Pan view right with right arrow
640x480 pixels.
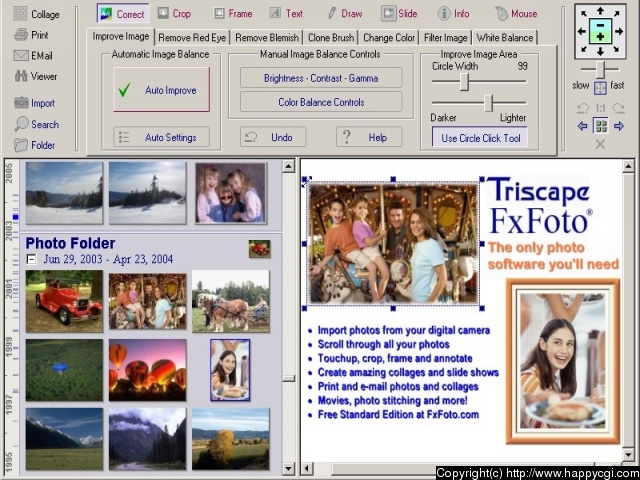[619, 31]
